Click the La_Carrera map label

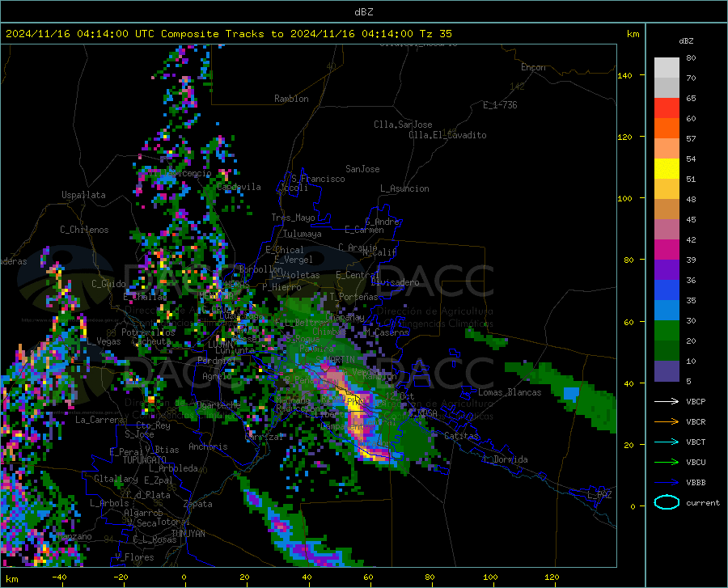[x=99, y=420]
